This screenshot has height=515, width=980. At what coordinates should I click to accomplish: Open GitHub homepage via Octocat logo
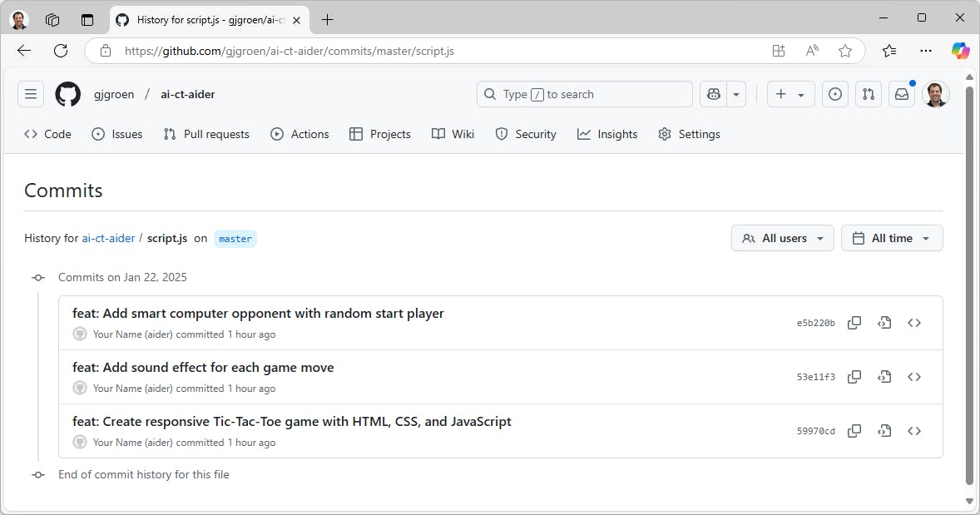click(68, 95)
